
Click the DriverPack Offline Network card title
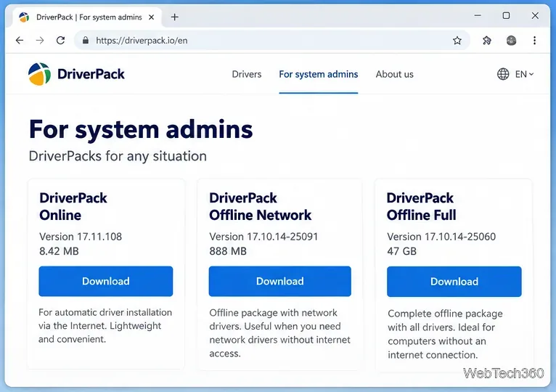tap(261, 206)
